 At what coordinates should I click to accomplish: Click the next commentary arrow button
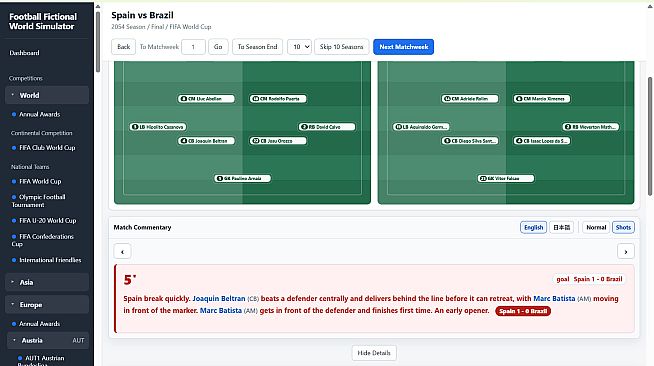pos(626,251)
